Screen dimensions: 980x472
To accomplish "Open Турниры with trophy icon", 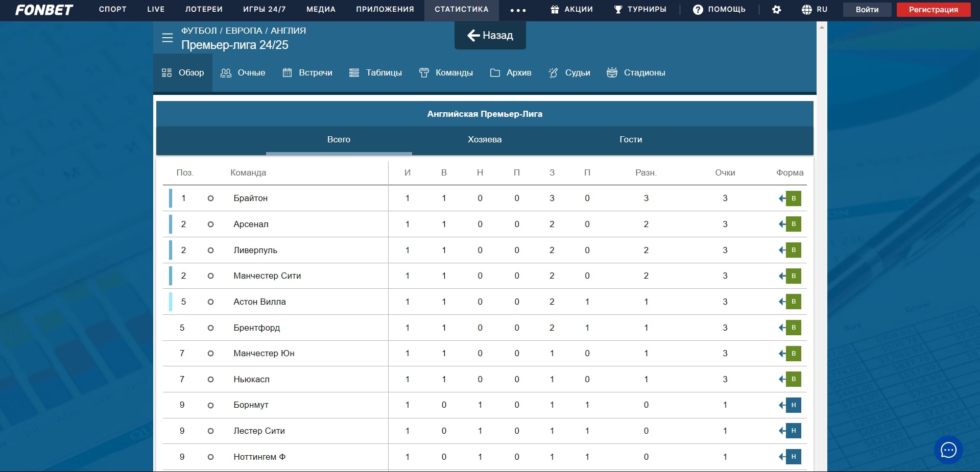I will coord(640,10).
